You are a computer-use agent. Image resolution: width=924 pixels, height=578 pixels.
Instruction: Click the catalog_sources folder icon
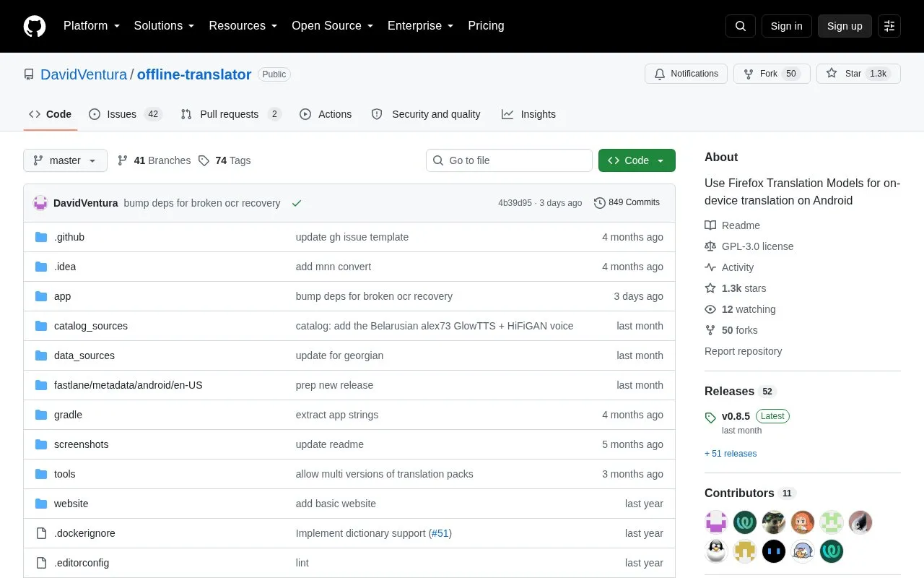pos(41,326)
